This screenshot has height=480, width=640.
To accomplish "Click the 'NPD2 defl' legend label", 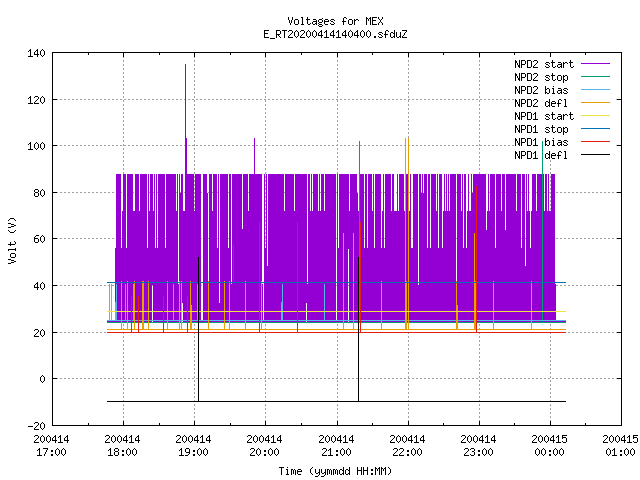I will pos(541,103).
